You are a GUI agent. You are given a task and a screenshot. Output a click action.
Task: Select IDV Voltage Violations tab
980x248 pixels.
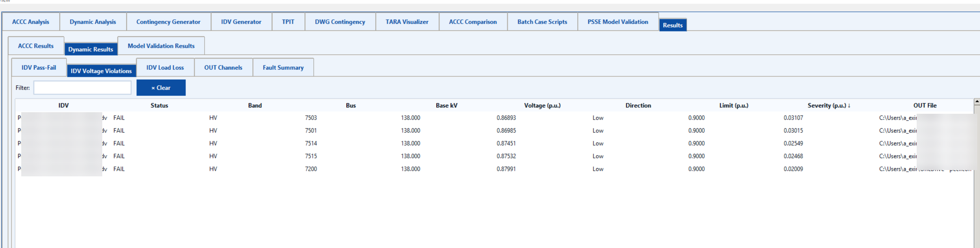[101, 71]
